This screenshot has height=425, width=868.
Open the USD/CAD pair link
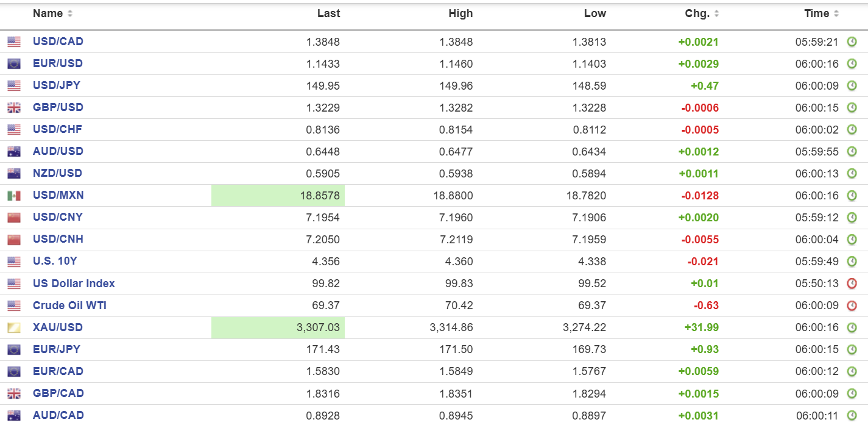[58, 41]
